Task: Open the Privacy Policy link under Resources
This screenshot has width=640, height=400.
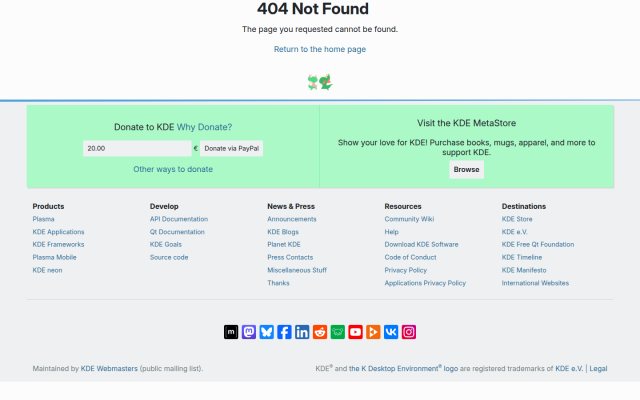Action: click(406, 270)
